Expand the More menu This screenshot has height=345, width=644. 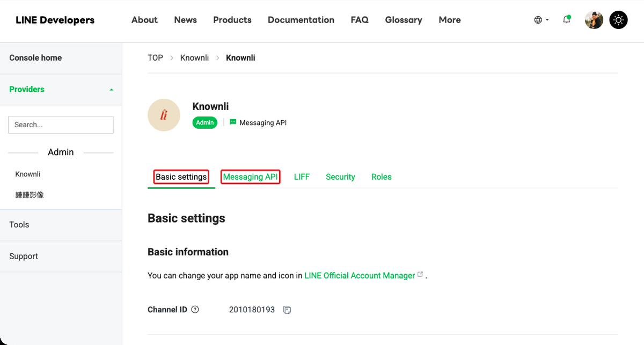point(450,20)
